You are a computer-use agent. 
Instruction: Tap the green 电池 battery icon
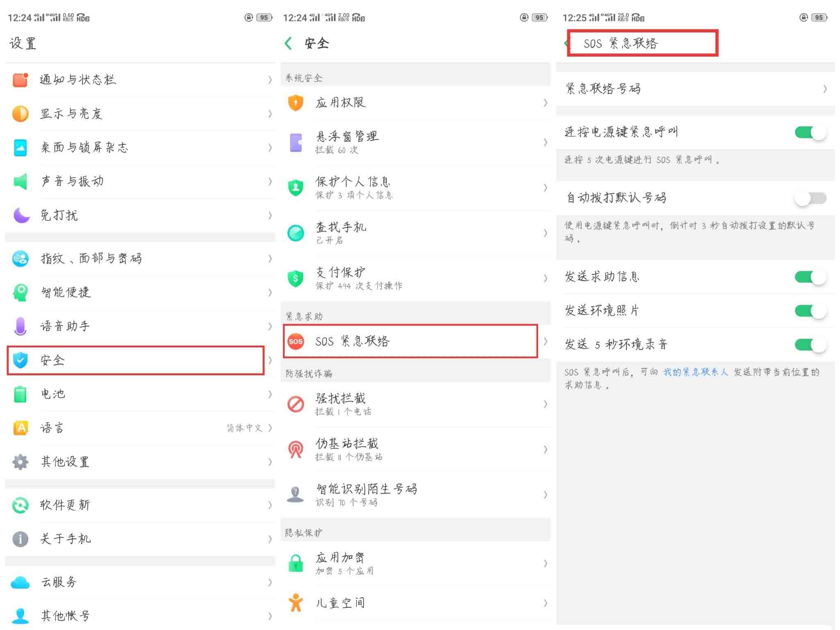pyautogui.click(x=20, y=394)
